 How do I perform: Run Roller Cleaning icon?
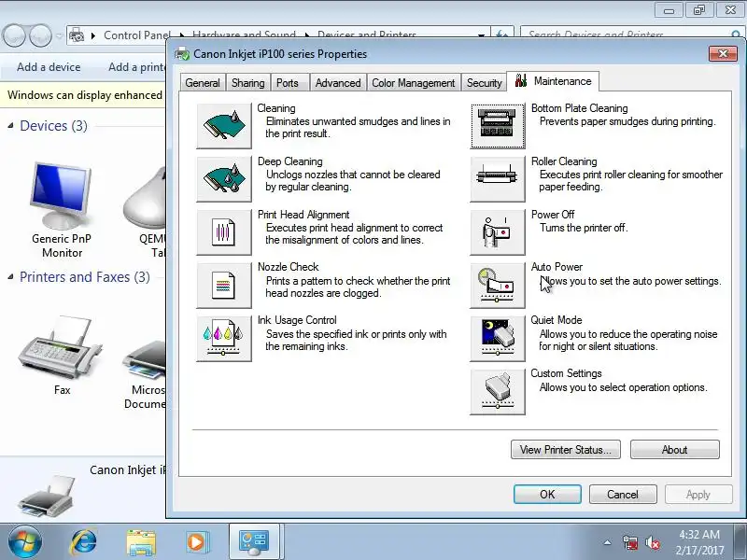(x=498, y=179)
